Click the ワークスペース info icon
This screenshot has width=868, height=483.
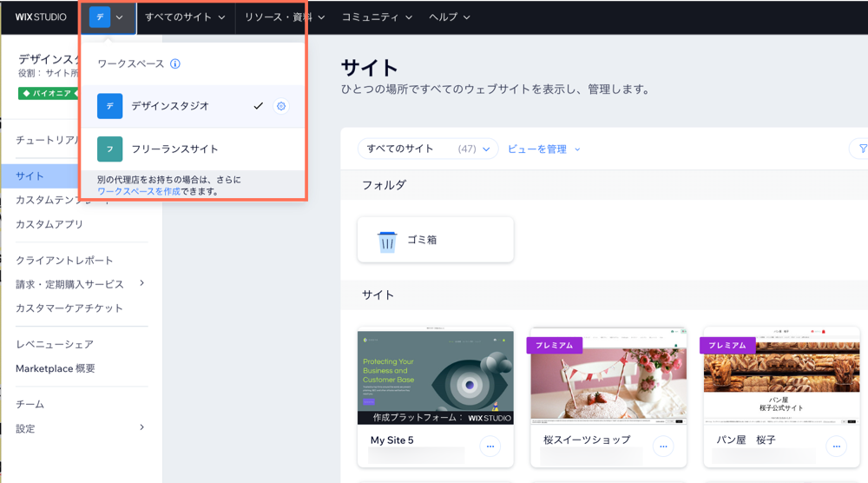(175, 64)
